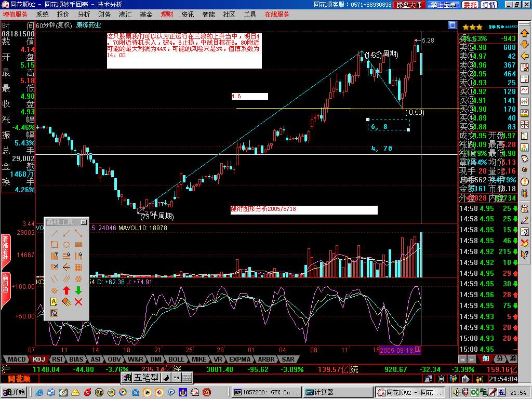532x399 pixels.
Task: Select the text annotation tool marked A
Action: click(x=54, y=302)
